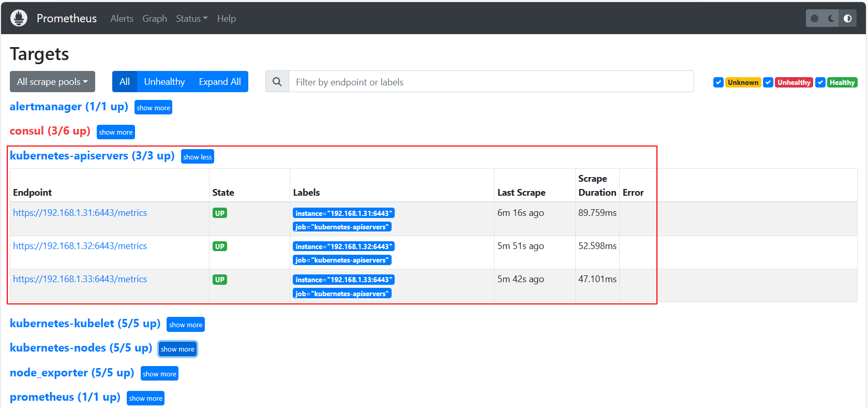Viewport: 868px width, 408px height.
Task: Expand node_exporter targets with show more
Action: (x=159, y=374)
